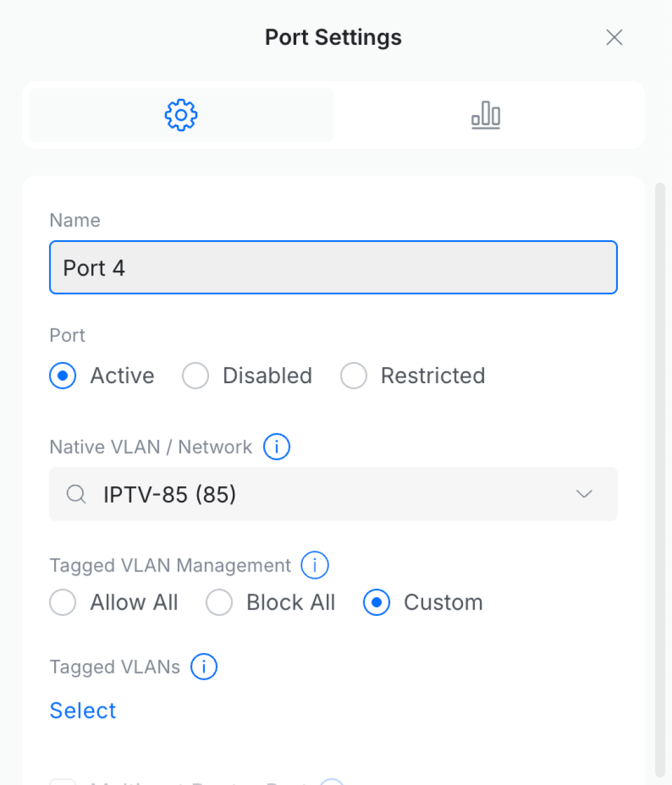Choose Block All tagged VLANs

point(219,602)
